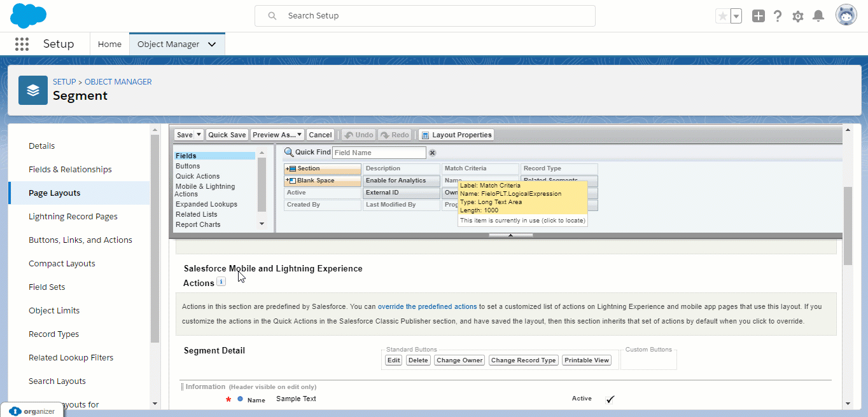
Task: Open the favorites list dropdown arrow
Action: (x=736, y=16)
